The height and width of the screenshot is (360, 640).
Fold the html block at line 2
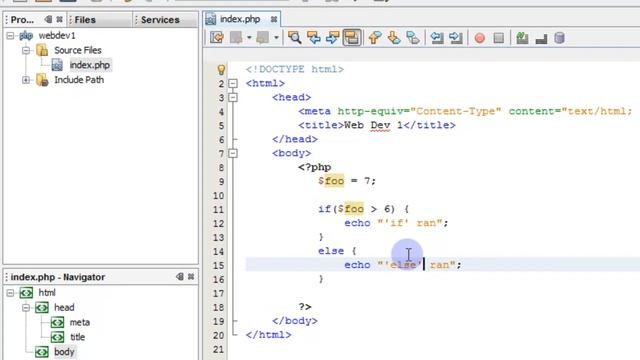click(x=233, y=84)
